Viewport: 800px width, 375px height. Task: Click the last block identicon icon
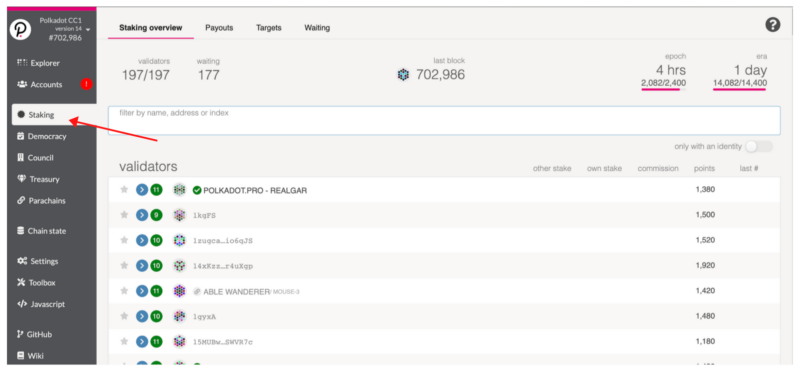click(403, 75)
